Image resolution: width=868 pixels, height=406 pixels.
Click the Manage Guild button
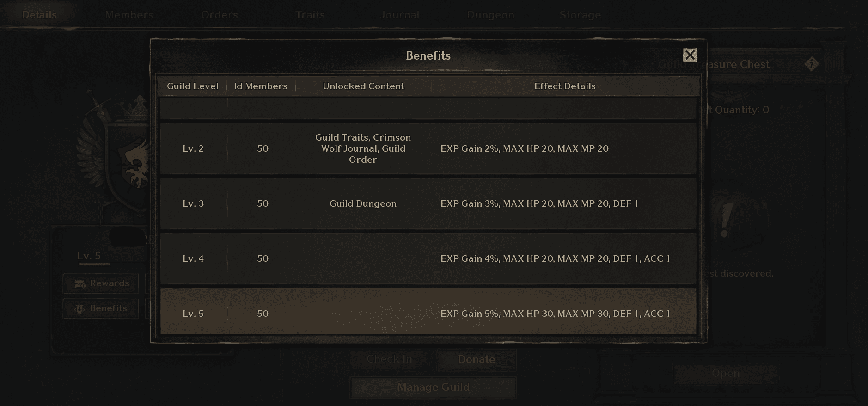click(x=433, y=387)
